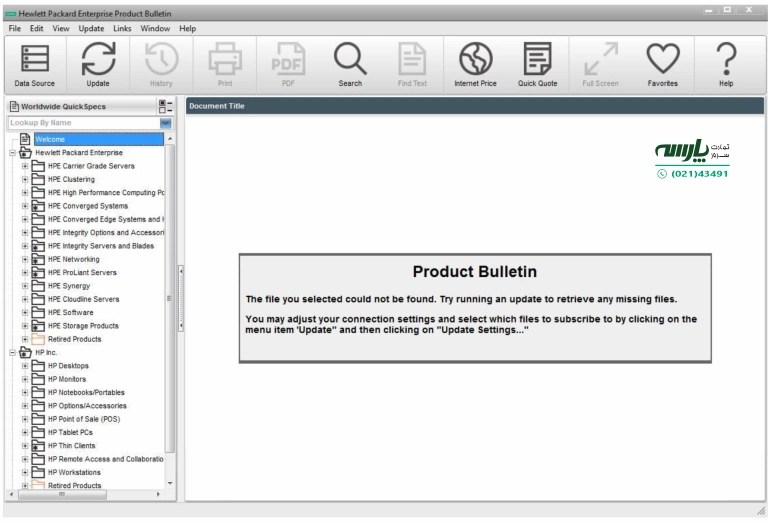Expand the HP Workstations node
Image resolution: width=770 pixels, height=523 pixels.
pyautogui.click(x=25, y=472)
